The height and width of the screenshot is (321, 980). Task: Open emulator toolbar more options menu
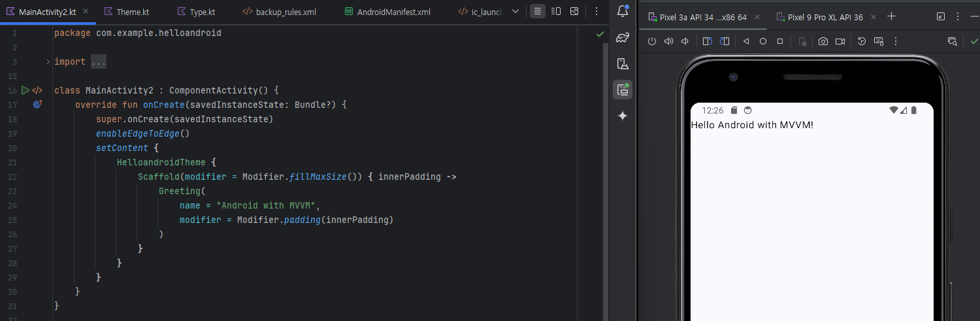tap(896, 41)
